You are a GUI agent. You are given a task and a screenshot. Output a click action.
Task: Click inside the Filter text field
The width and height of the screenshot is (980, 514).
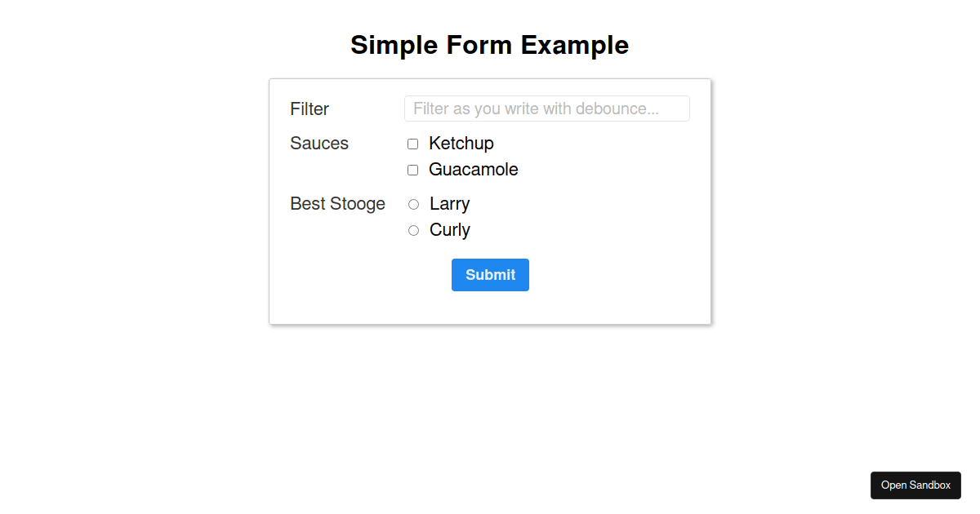coord(546,109)
